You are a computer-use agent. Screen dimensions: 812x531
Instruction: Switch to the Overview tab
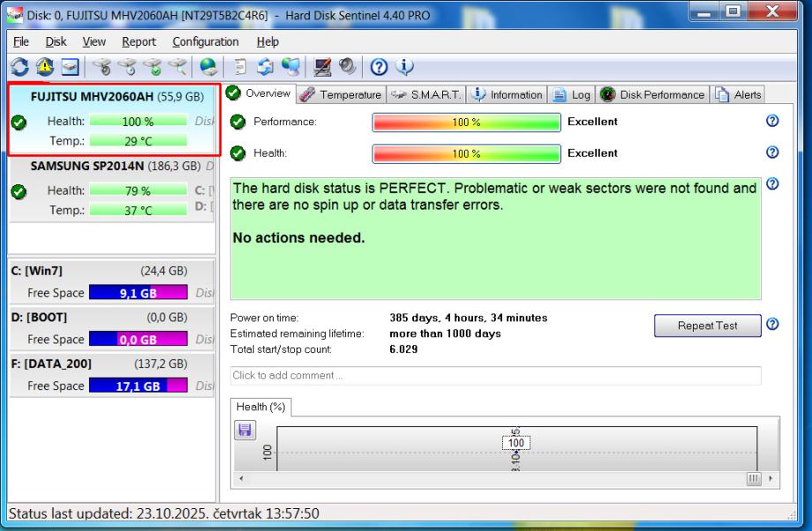[x=260, y=93]
